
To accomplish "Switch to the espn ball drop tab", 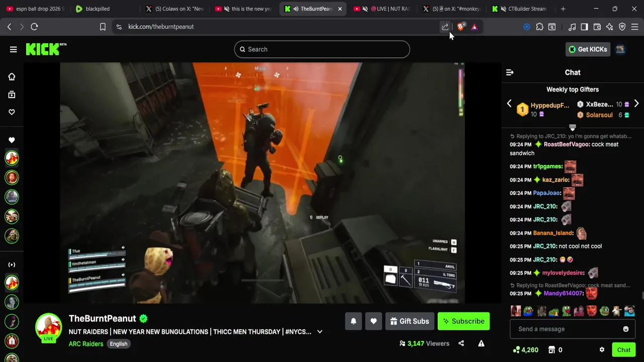I will (x=35, y=9).
